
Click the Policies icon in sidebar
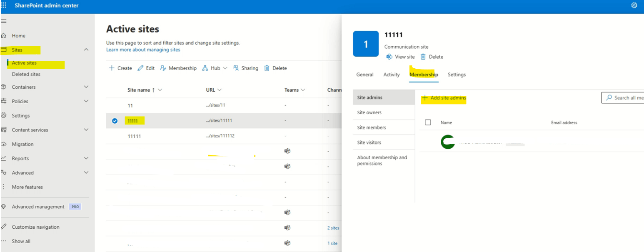tap(4, 101)
